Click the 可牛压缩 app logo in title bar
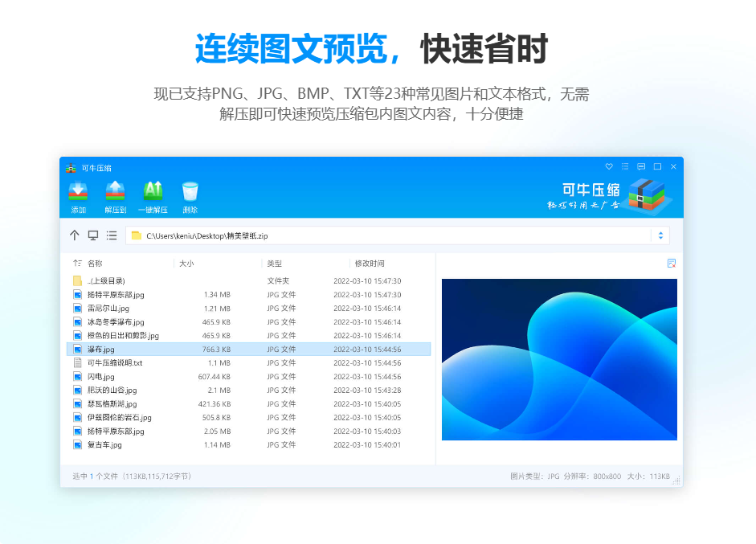 [x=71, y=168]
